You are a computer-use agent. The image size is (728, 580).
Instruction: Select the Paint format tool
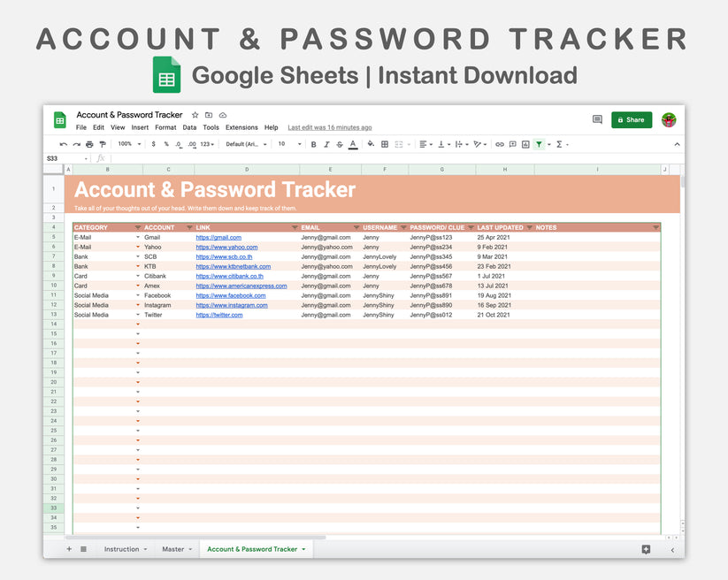click(102, 144)
